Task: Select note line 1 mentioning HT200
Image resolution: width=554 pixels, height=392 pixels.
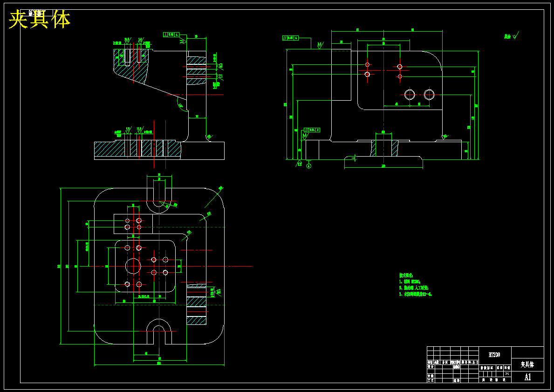Action: tap(410, 282)
